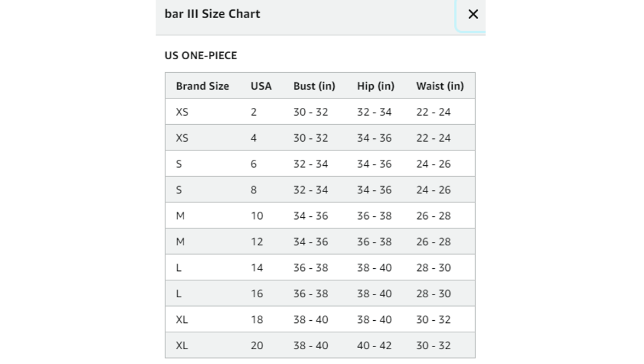
Task: Select the USA size 18 cell
Action: point(257,319)
